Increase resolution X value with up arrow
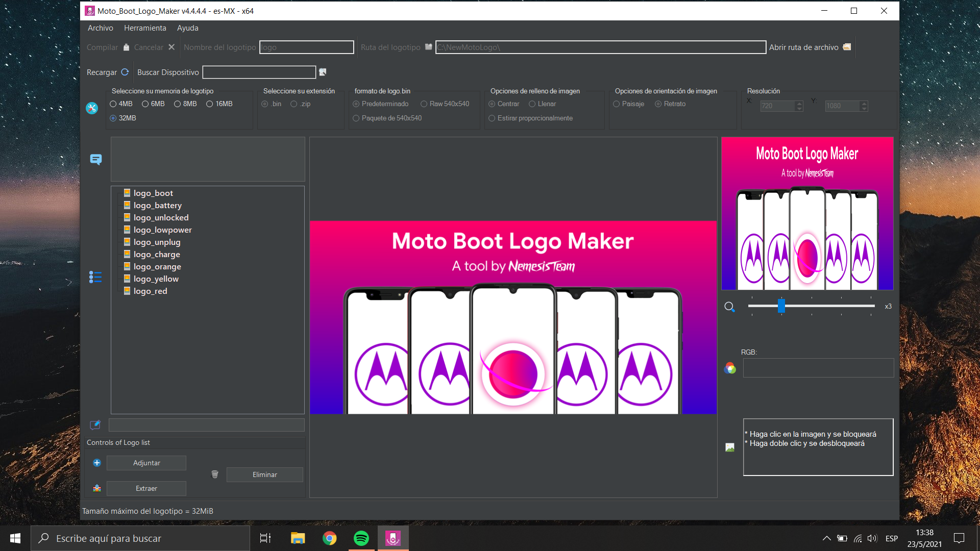 tap(799, 104)
